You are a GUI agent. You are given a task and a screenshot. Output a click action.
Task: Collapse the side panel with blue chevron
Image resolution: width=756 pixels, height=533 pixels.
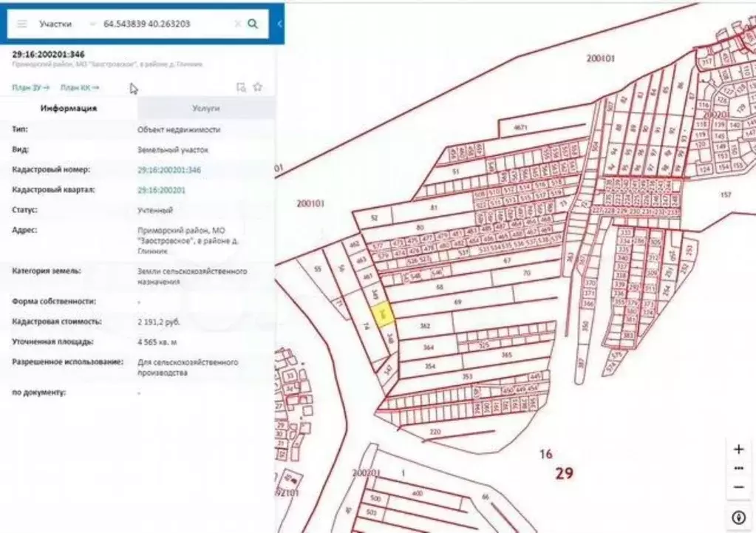point(279,24)
